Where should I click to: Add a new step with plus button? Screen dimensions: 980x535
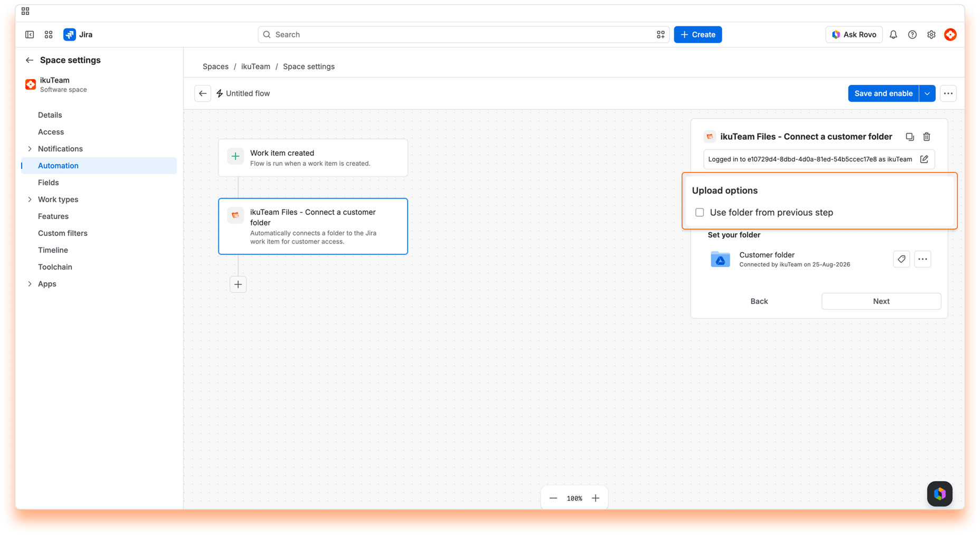coord(238,284)
